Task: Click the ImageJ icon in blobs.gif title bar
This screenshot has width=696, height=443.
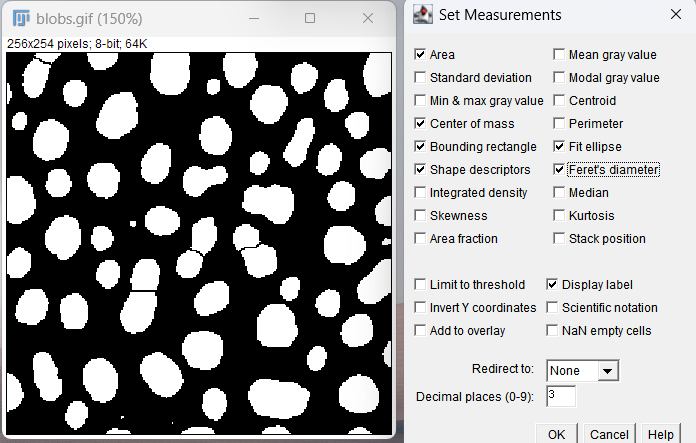Action: click(20, 19)
